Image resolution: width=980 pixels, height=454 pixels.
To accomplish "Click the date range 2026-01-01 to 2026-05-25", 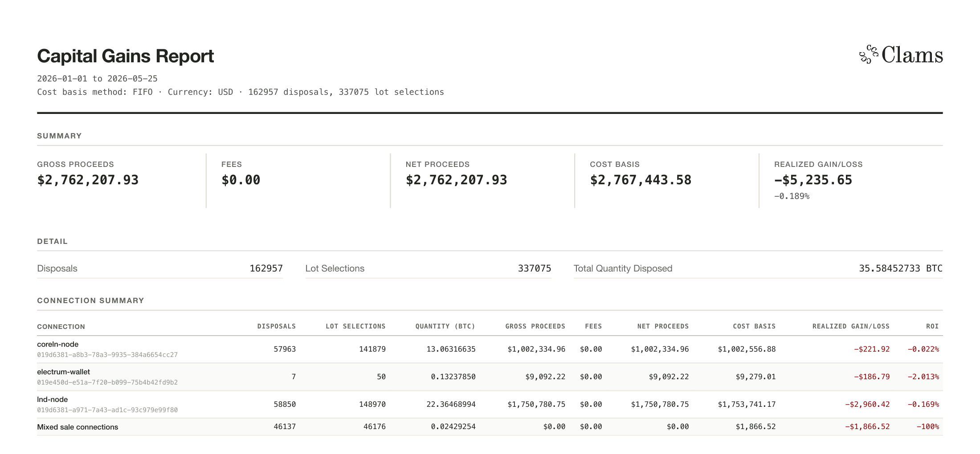I will tap(97, 79).
